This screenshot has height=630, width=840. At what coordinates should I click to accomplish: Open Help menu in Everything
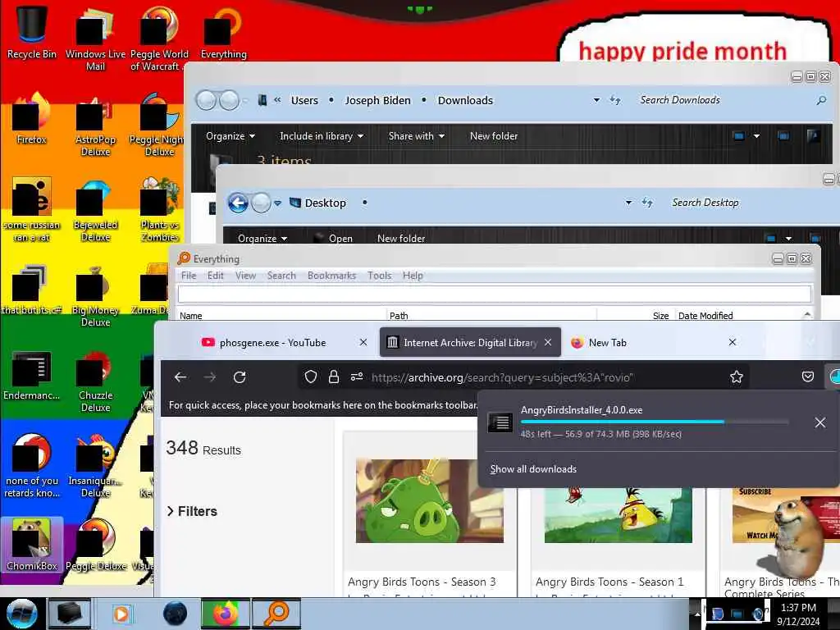(x=413, y=276)
